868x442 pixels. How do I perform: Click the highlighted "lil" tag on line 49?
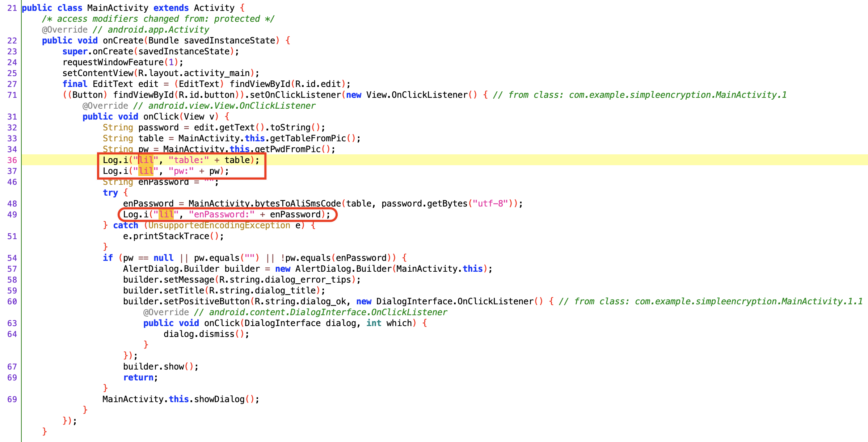point(166,214)
